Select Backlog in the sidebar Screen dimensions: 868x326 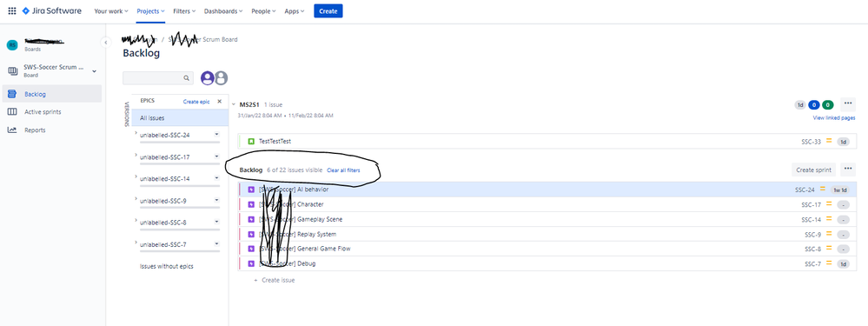(51, 94)
